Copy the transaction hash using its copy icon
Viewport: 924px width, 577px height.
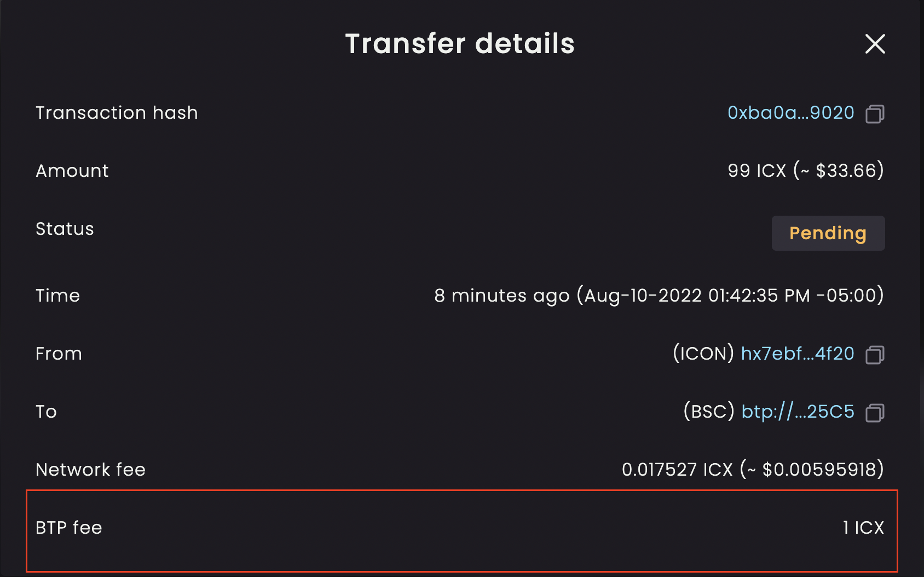[x=876, y=113]
